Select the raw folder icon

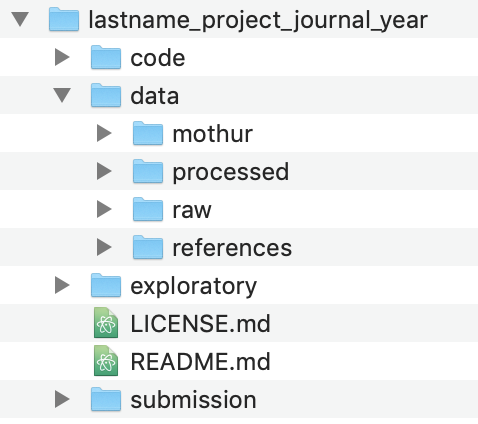148,209
